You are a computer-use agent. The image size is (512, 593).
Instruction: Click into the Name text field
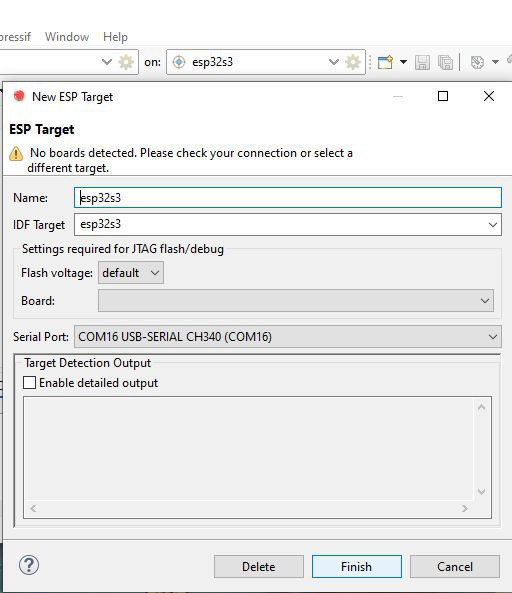tap(288, 197)
